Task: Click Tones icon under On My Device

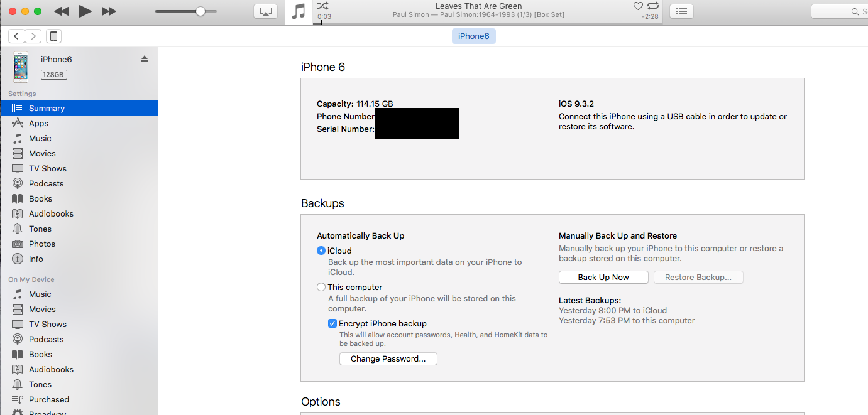Action: pos(18,384)
